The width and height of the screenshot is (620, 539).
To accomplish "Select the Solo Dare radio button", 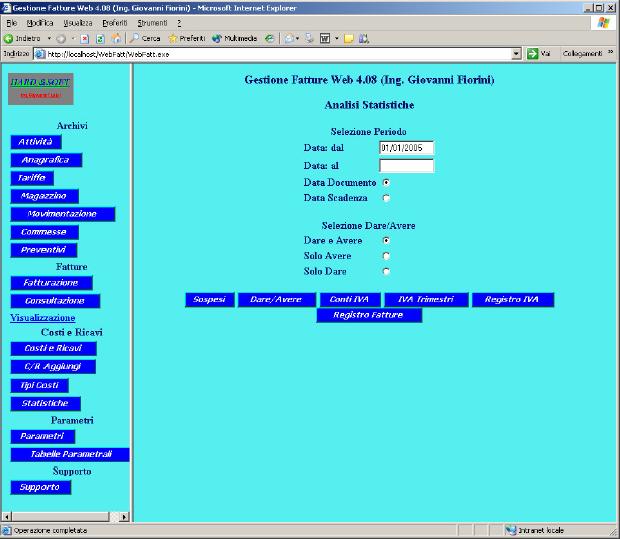I will (386, 271).
